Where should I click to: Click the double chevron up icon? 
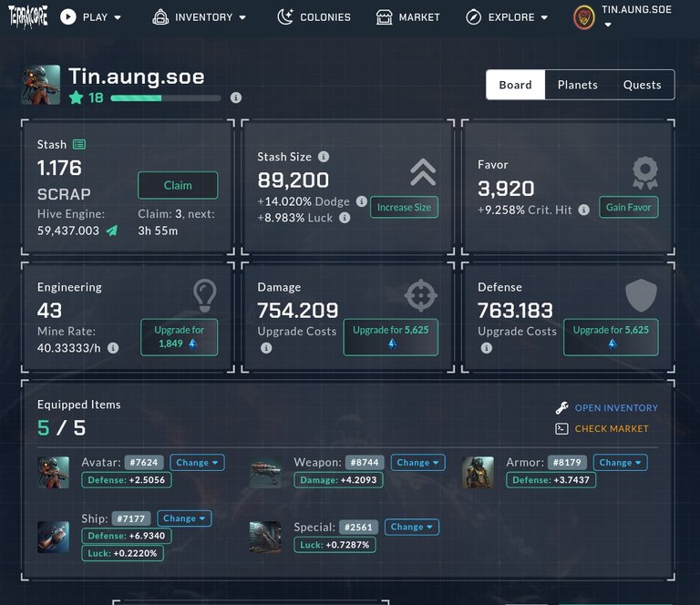pyautogui.click(x=423, y=172)
